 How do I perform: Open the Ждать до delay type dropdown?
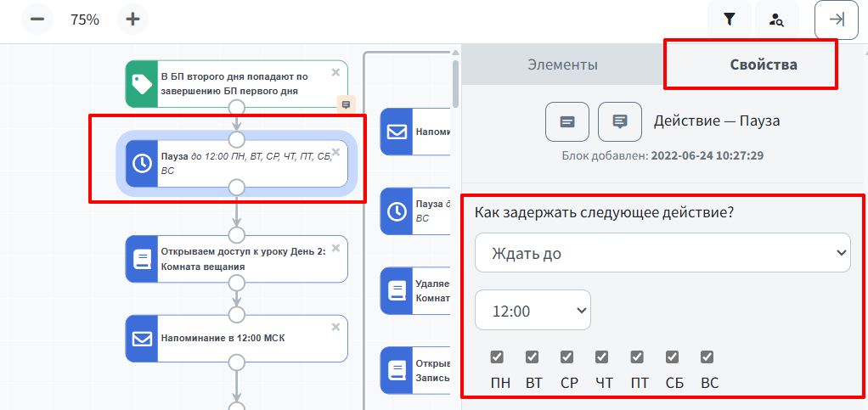pyautogui.click(x=662, y=253)
